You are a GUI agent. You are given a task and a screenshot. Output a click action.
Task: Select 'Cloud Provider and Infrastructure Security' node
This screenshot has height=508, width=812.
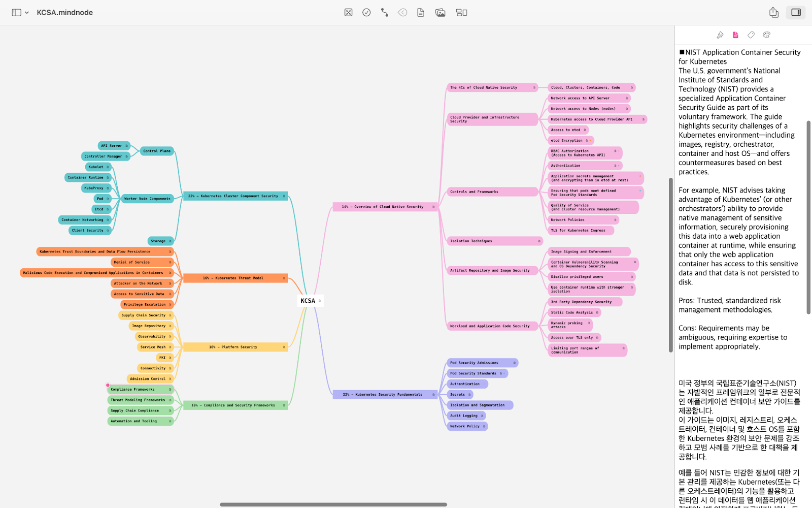point(492,119)
